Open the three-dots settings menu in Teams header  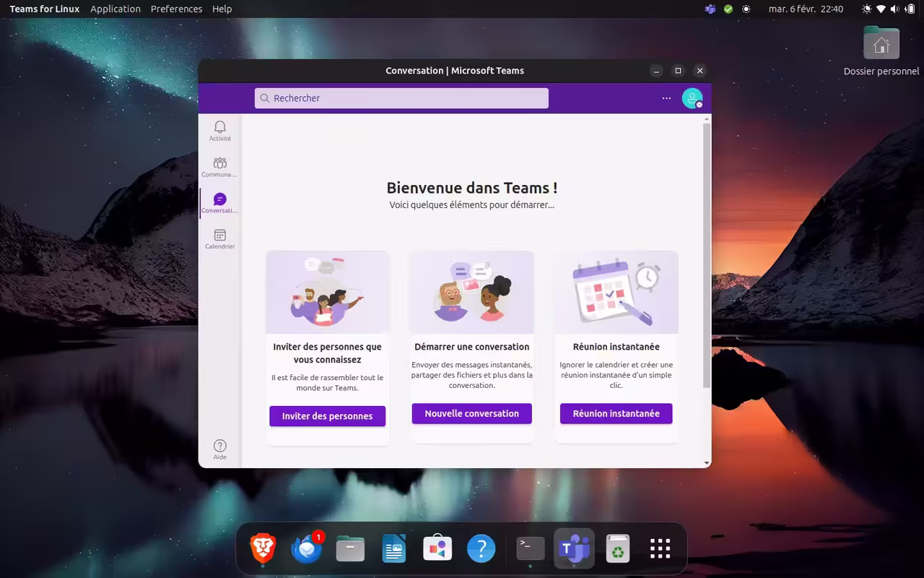666,98
